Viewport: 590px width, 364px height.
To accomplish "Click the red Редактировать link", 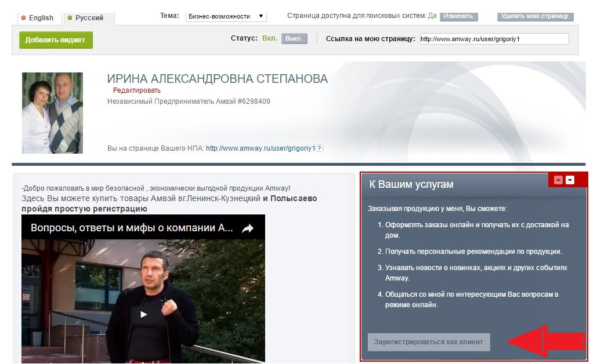I will click(136, 90).
